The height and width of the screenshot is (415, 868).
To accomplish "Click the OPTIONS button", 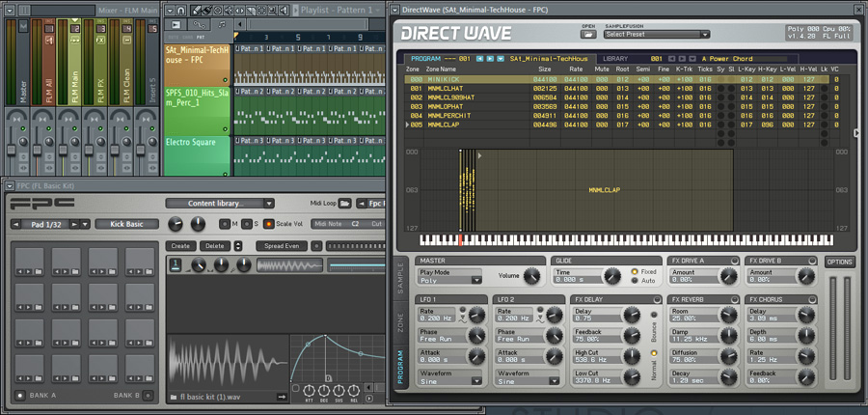I will point(839,262).
